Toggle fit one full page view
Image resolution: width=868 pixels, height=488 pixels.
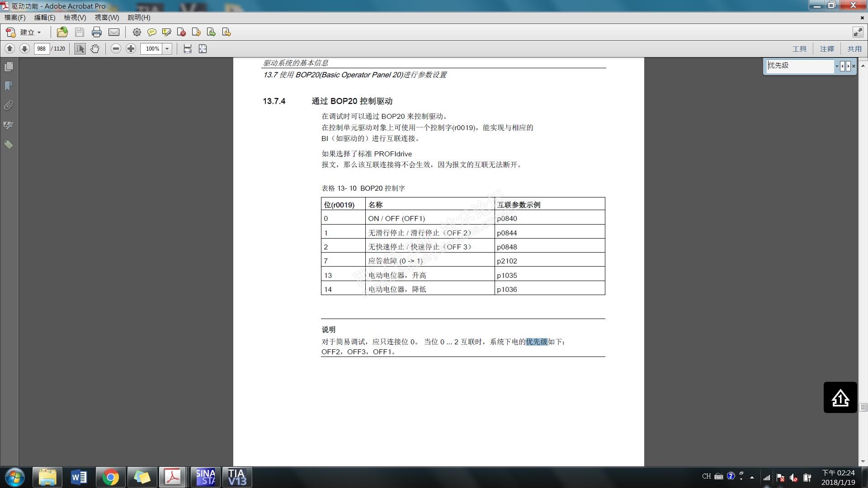203,49
